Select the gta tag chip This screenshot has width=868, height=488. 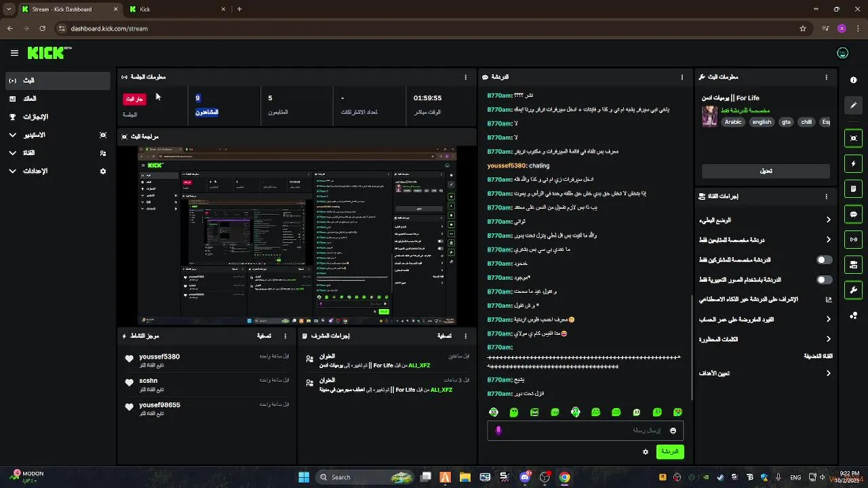pos(786,122)
